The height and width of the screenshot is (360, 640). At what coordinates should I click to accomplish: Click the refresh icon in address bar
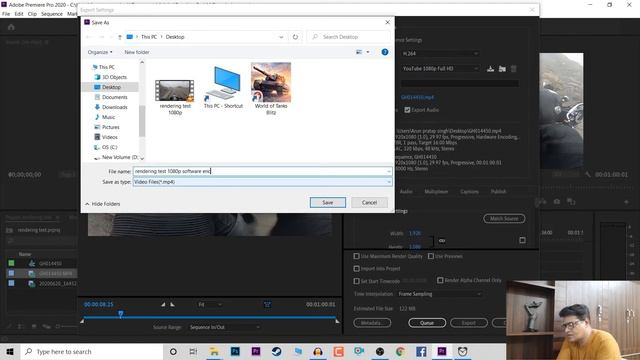[295, 37]
